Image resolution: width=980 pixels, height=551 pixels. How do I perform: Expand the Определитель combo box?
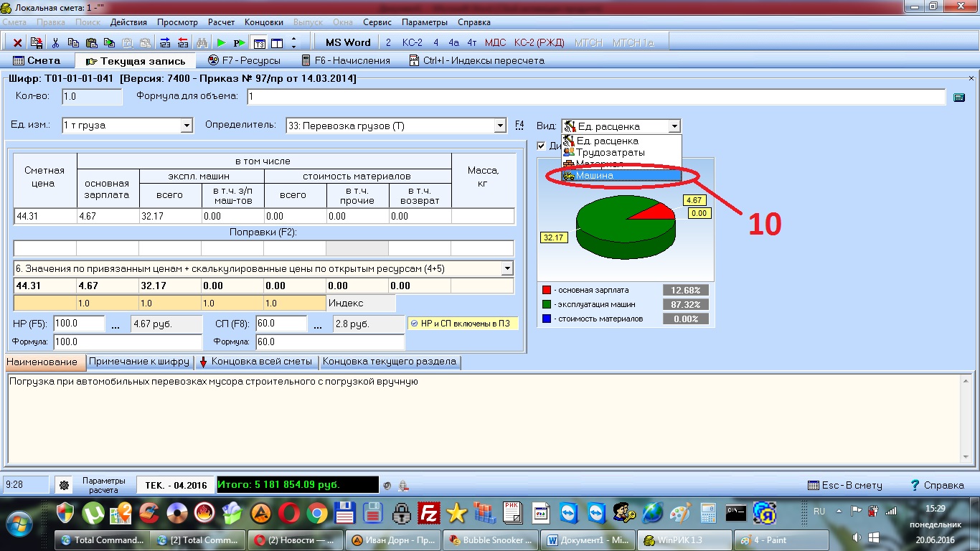[x=501, y=126]
